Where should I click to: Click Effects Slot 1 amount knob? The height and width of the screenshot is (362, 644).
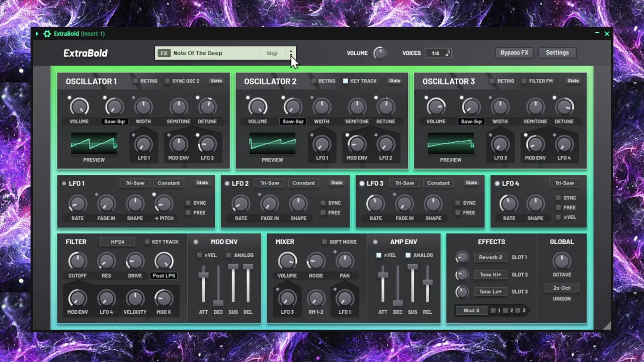click(461, 257)
